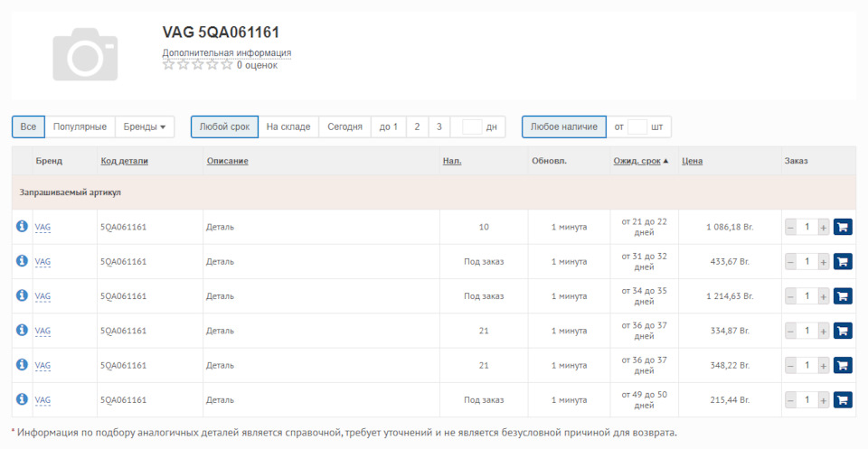Filter delivery up to 2 days
This screenshot has width=868, height=449.
coord(417,126)
